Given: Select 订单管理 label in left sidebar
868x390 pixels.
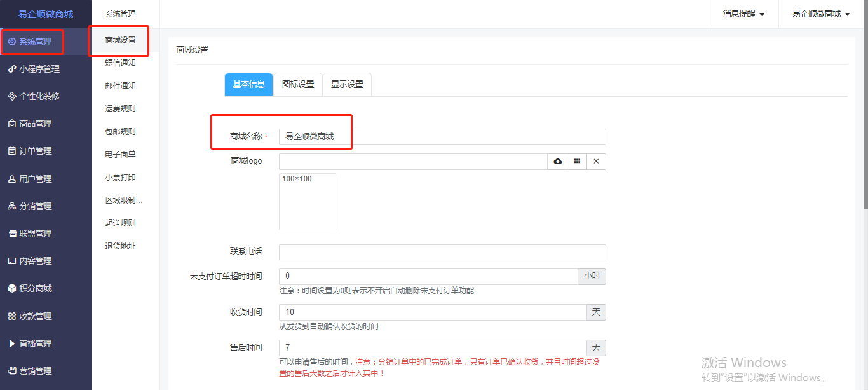Looking at the screenshot, I should tap(36, 151).
